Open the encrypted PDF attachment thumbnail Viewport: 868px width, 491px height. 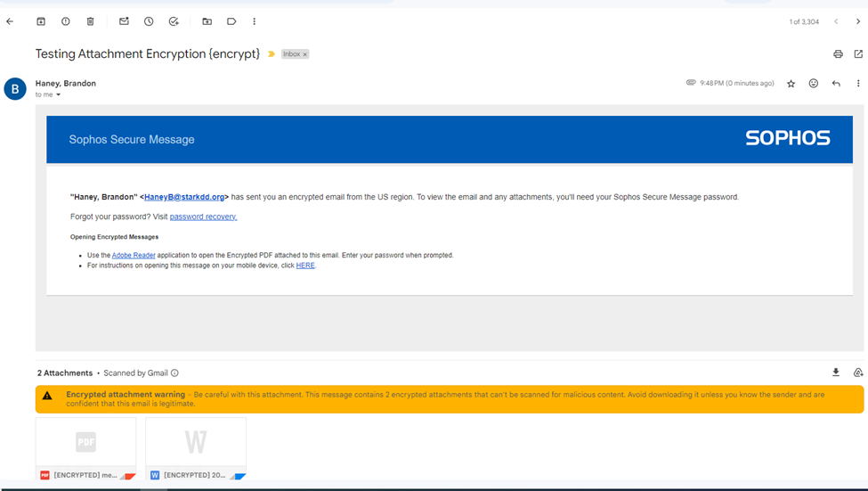coord(85,448)
